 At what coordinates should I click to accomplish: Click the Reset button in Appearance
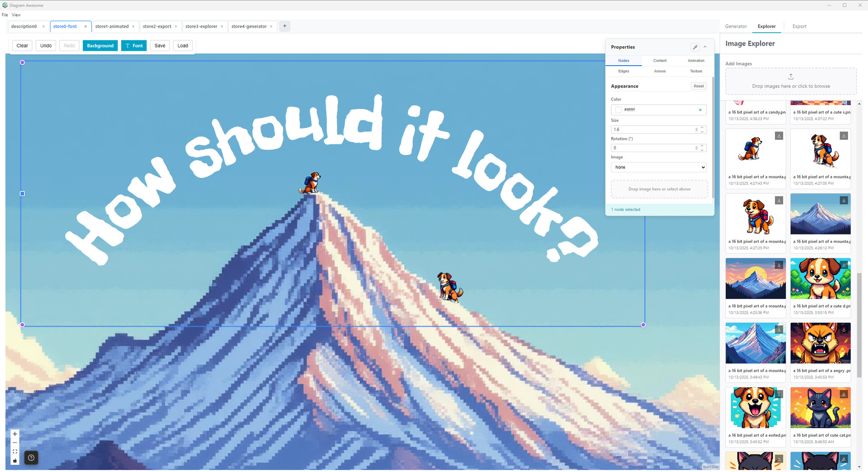pyautogui.click(x=698, y=86)
